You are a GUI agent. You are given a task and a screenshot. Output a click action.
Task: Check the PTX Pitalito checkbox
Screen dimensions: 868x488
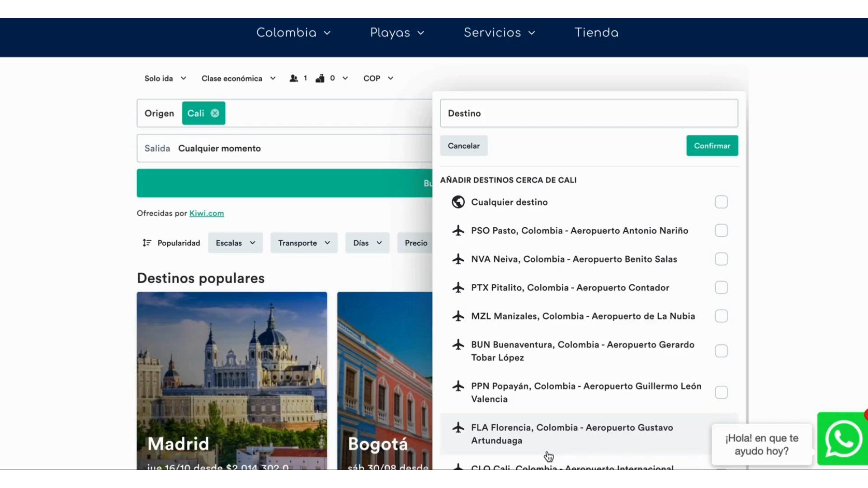pyautogui.click(x=721, y=287)
